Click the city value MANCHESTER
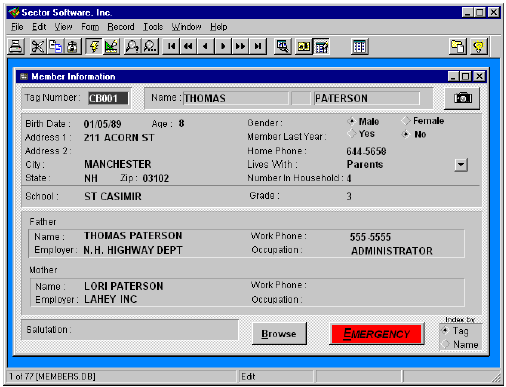This screenshot has height=387, width=506. (x=118, y=164)
